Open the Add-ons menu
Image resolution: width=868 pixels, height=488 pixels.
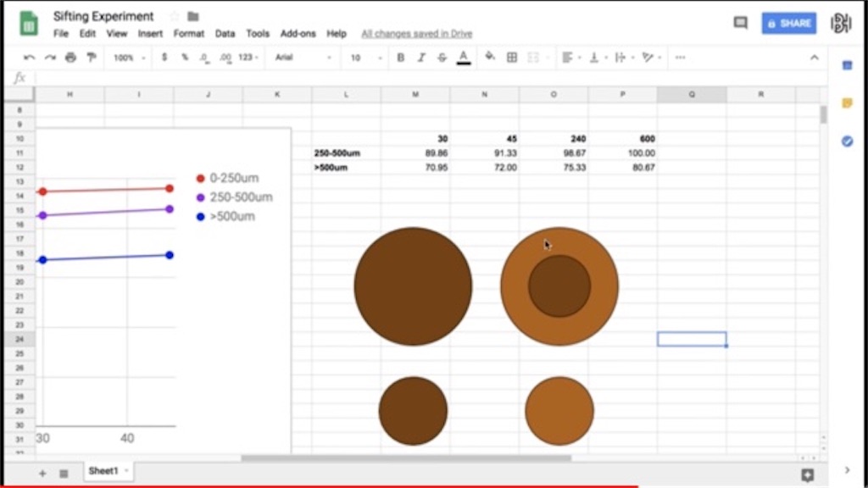[x=298, y=34]
